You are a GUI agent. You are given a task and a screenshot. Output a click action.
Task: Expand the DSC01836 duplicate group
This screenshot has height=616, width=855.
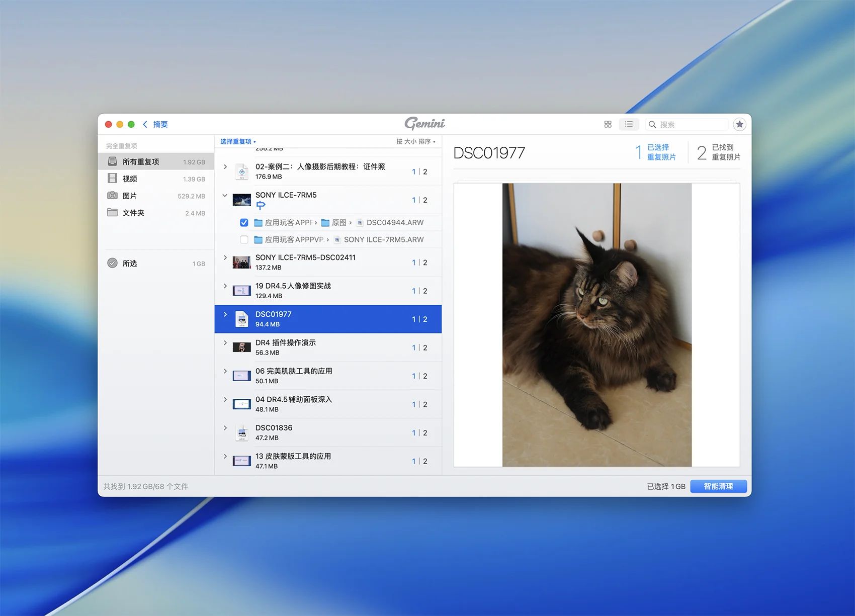pyautogui.click(x=225, y=428)
